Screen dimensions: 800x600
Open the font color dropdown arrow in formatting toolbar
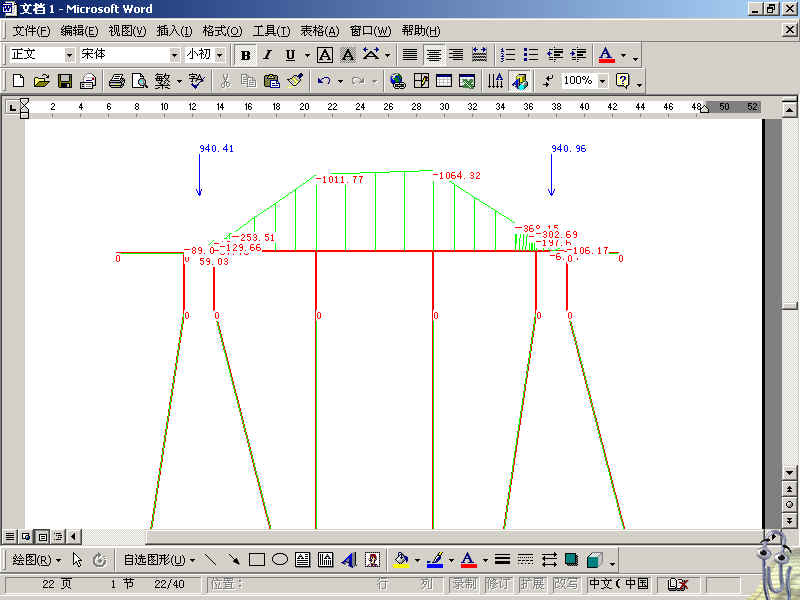tap(623, 55)
